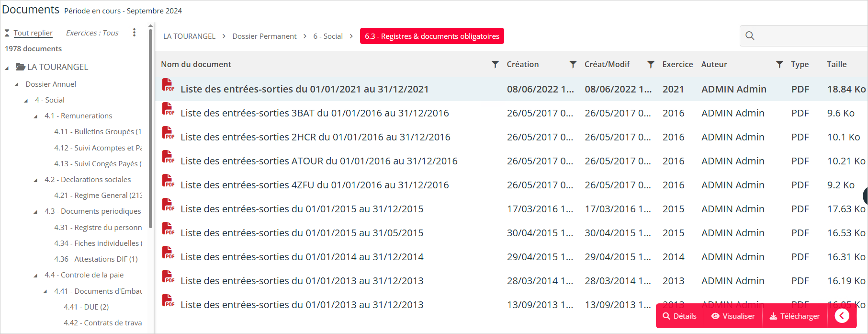Viewport: 868px width, 334px height.
Task: Click PDF icon of 01/01/2015 au 31/12/2015 document
Action: click(168, 205)
